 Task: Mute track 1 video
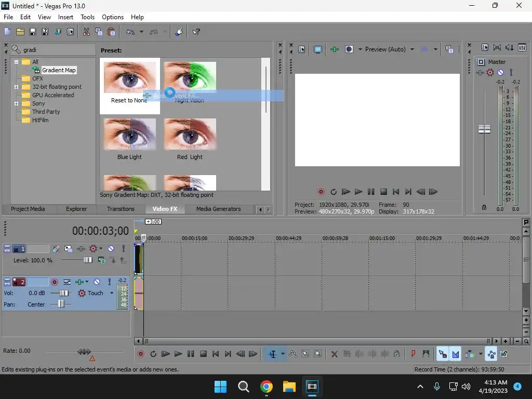(111, 249)
